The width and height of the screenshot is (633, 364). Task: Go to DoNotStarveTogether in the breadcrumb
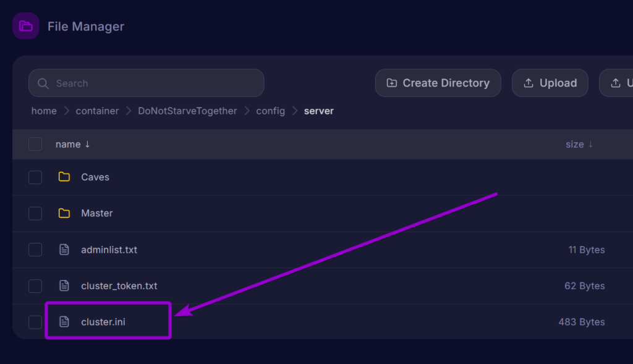click(187, 111)
